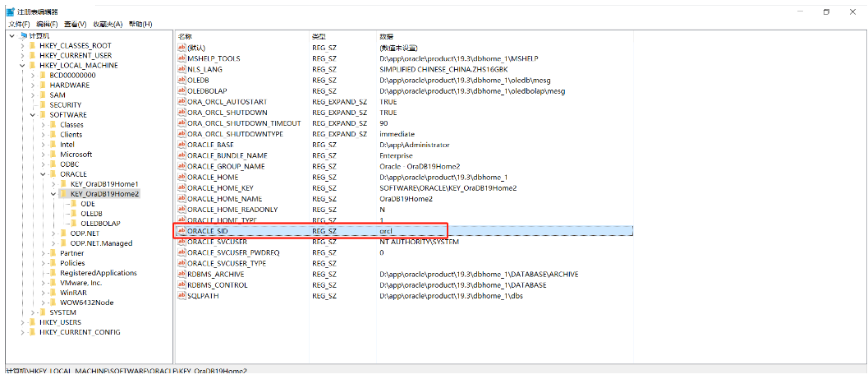
Task: Collapse the KEY_OraDB19Home2 key arrow
Action: (53, 194)
